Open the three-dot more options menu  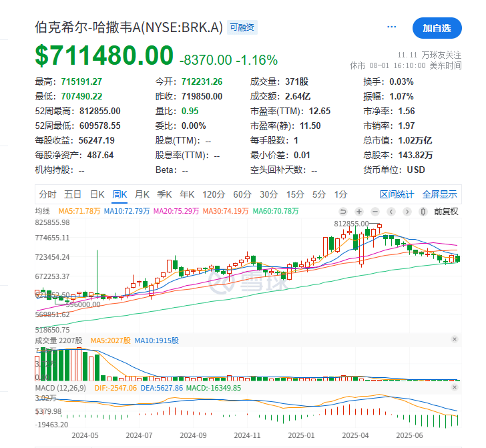click(x=391, y=27)
